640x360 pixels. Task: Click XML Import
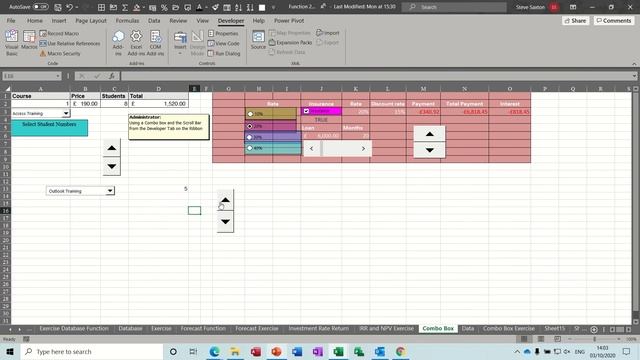[x=328, y=33]
